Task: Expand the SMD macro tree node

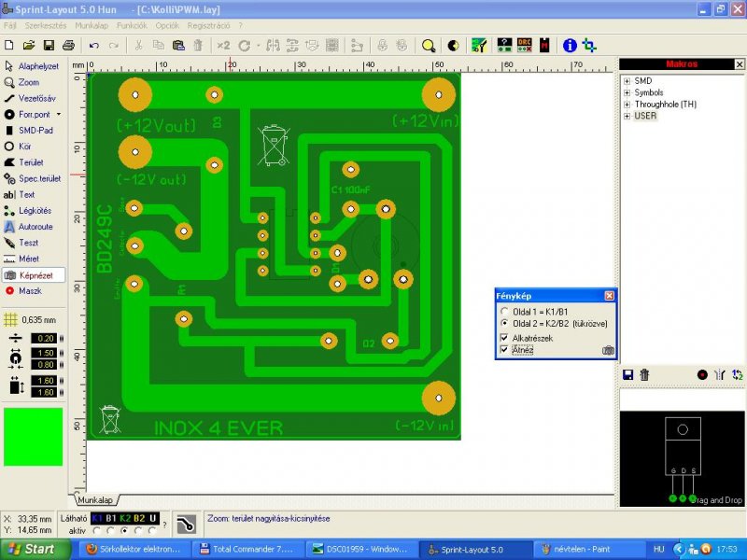Action: (x=627, y=81)
